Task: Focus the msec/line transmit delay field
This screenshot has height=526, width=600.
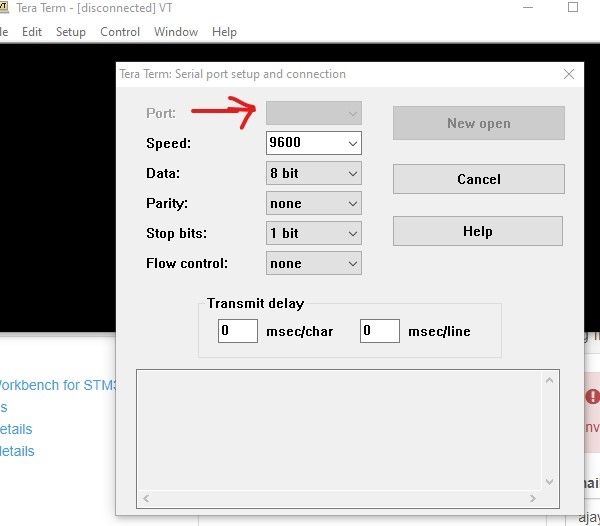Action: pos(380,331)
